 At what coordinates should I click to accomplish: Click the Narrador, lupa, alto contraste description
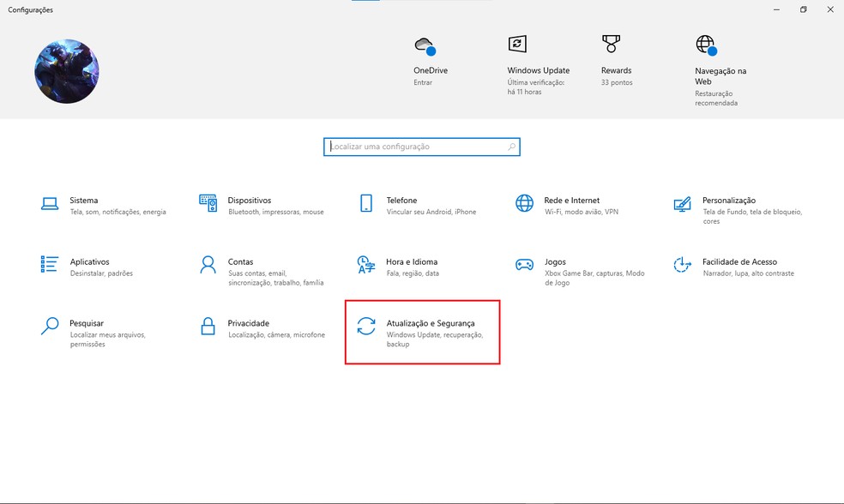pyautogui.click(x=748, y=273)
